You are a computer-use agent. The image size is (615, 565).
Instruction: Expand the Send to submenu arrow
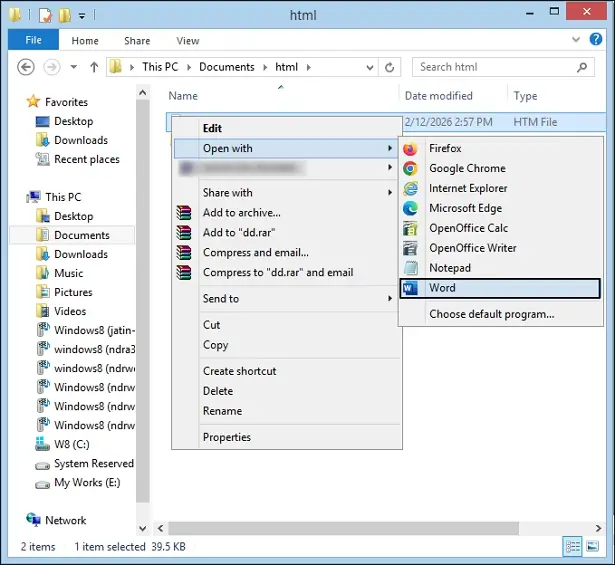coord(390,299)
